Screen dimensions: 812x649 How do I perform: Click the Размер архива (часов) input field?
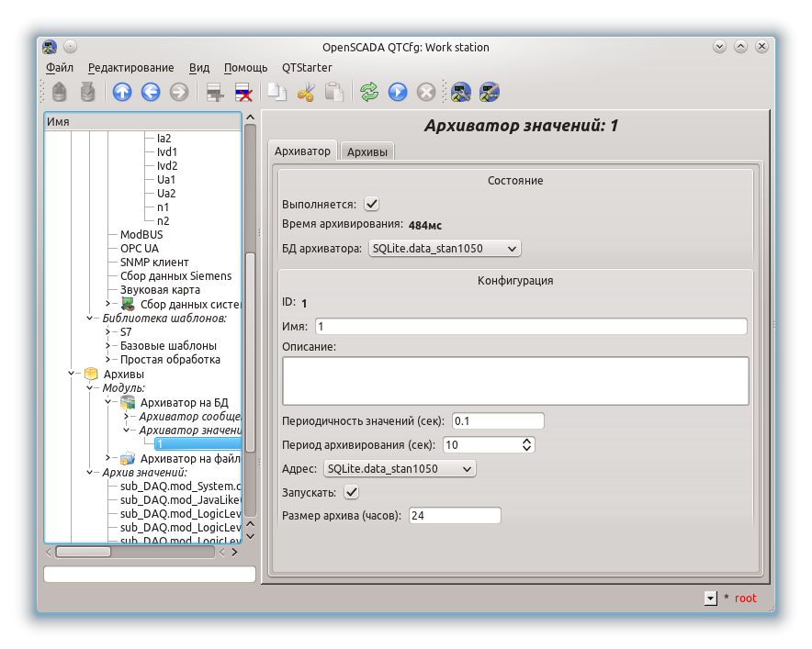coord(455,516)
